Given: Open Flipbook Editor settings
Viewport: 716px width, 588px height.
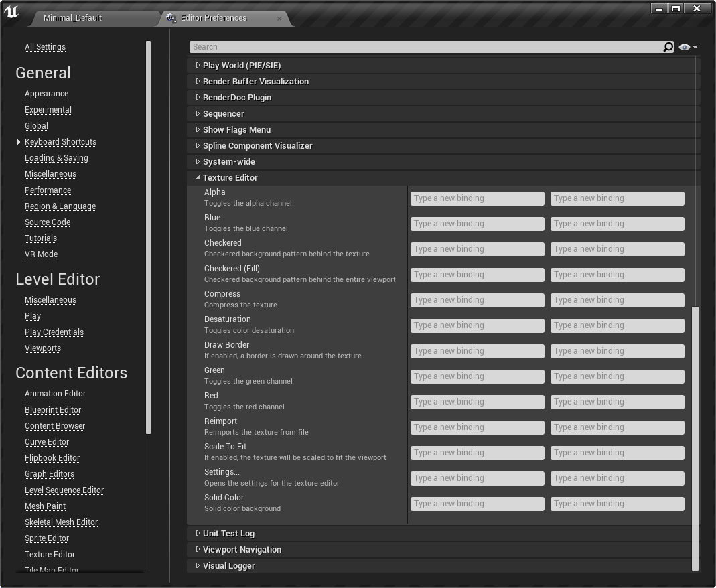Looking at the screenshot, I should (x=52, y=458).
